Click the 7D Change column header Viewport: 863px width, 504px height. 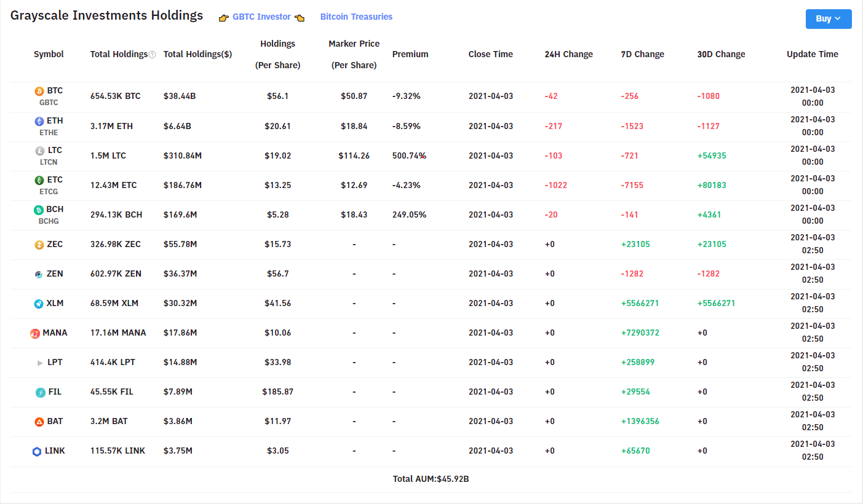[x=642, y=54]
